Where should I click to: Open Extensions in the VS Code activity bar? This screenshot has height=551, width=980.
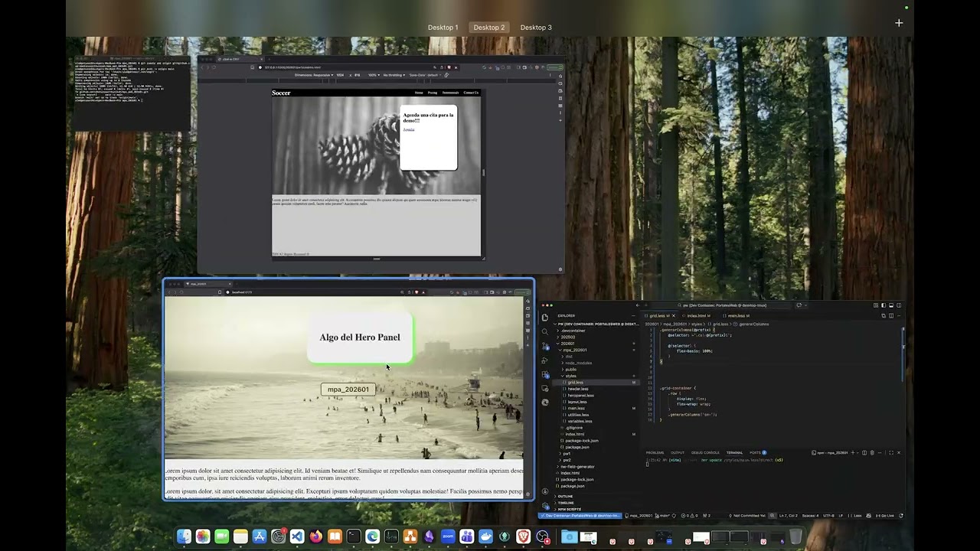545,374
